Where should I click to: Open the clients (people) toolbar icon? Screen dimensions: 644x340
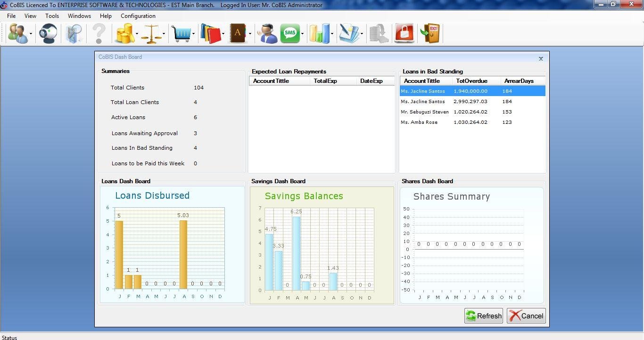pos(17,33)
